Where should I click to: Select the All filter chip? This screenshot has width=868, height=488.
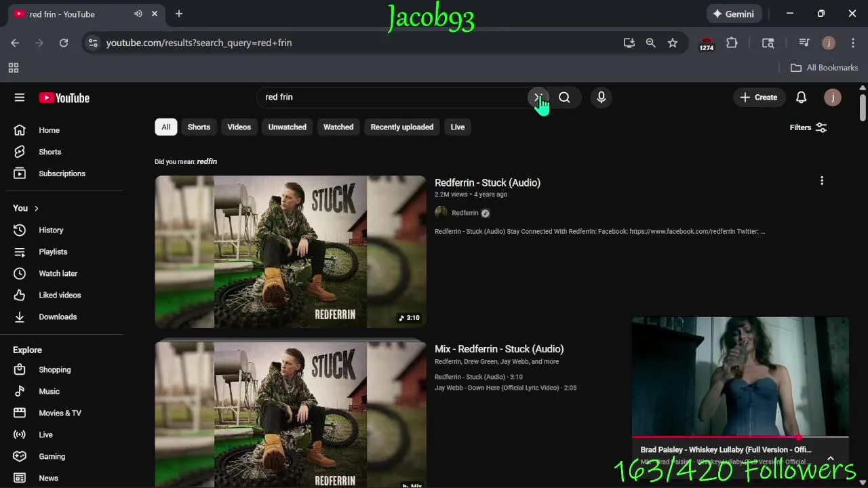166,127
